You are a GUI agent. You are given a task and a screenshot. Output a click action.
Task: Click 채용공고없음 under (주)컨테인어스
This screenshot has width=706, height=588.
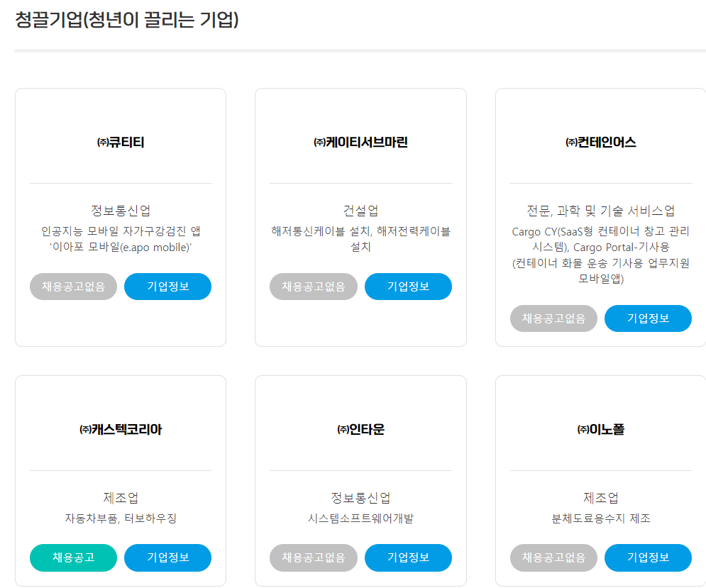553,318
